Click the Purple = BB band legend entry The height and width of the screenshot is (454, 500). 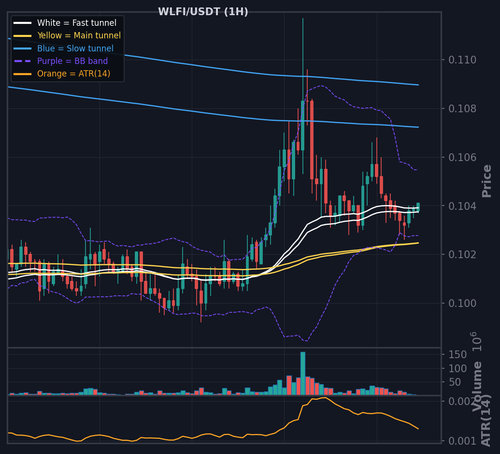pyautogui.click(x=60, y=61)
